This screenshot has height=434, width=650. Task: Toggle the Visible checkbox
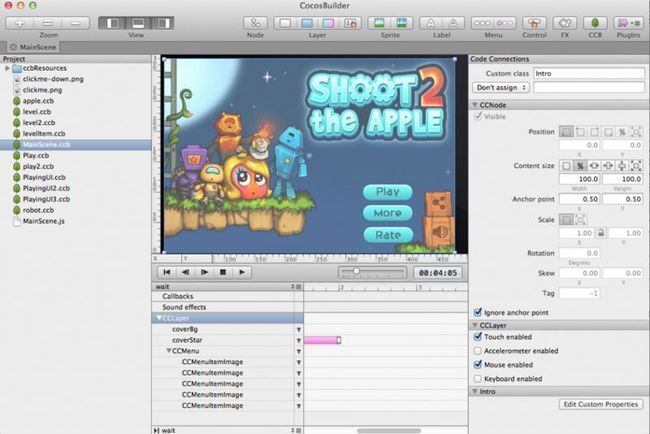click(x=478, y=116)
